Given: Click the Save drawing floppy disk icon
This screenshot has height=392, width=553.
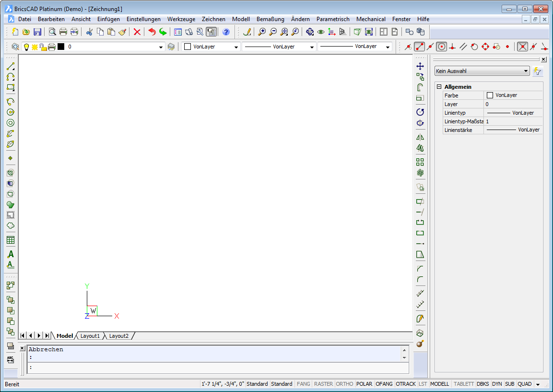Looking at the screenshot, I should click(37, 32).
